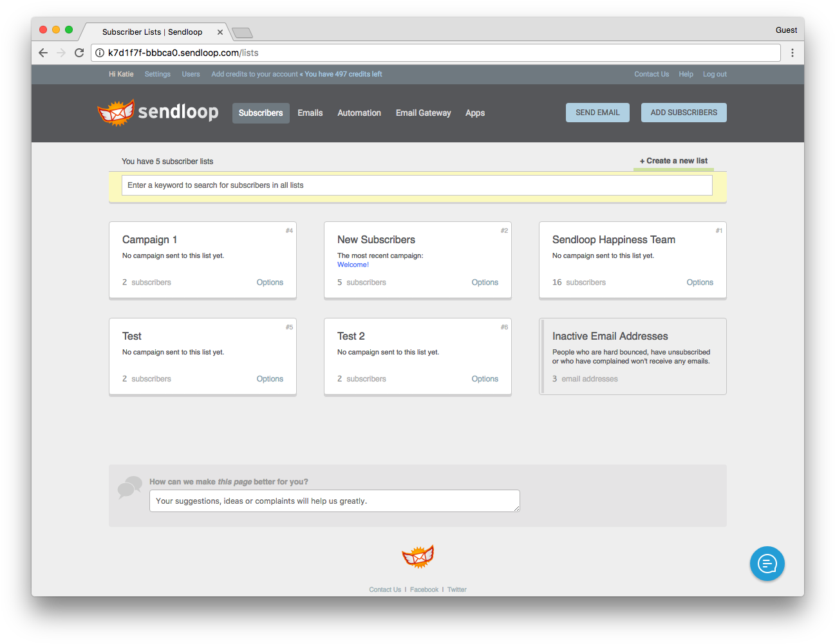Open the Campaign 1 list title

149,240
